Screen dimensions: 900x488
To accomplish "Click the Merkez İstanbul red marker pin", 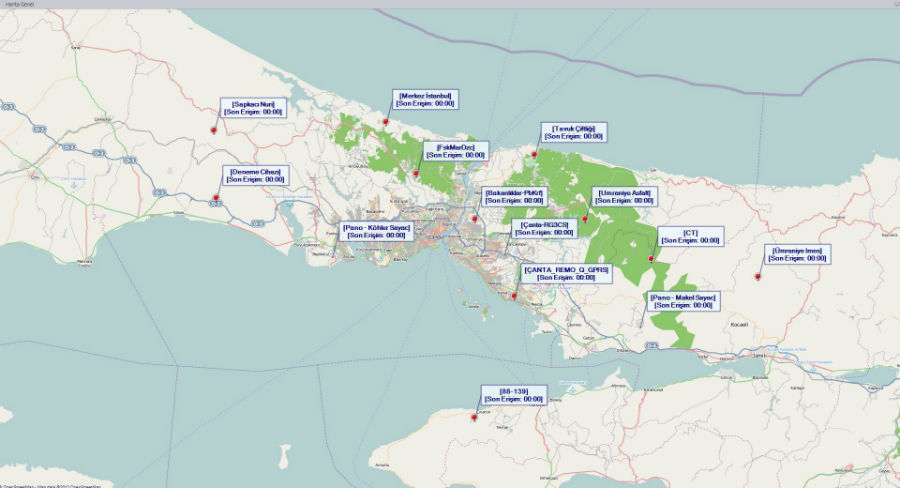I will pos(386,121).
